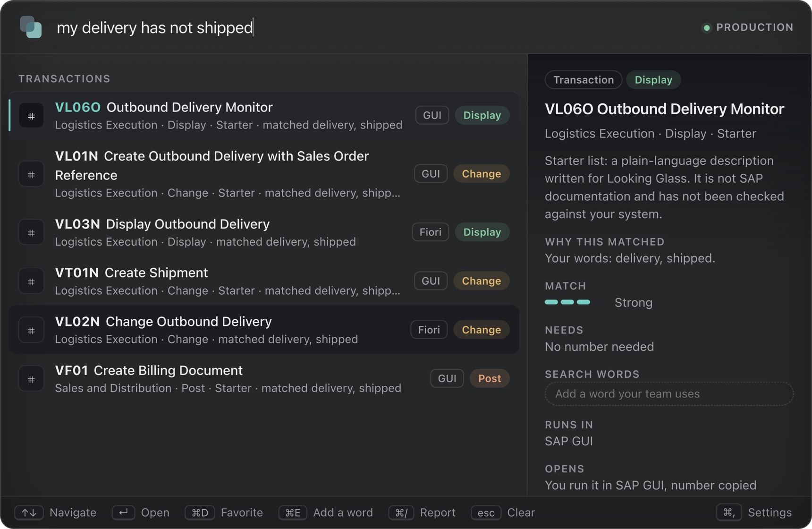
Task: Click the ⌘, Settings shortcut key
Action: tap(729, 512)
